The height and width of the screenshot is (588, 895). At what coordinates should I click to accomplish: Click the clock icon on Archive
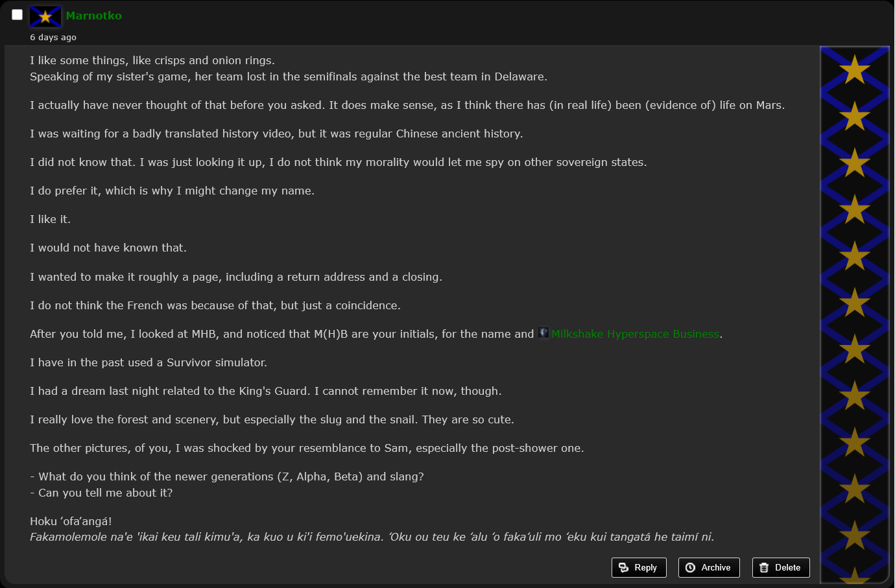coord(691,567)
